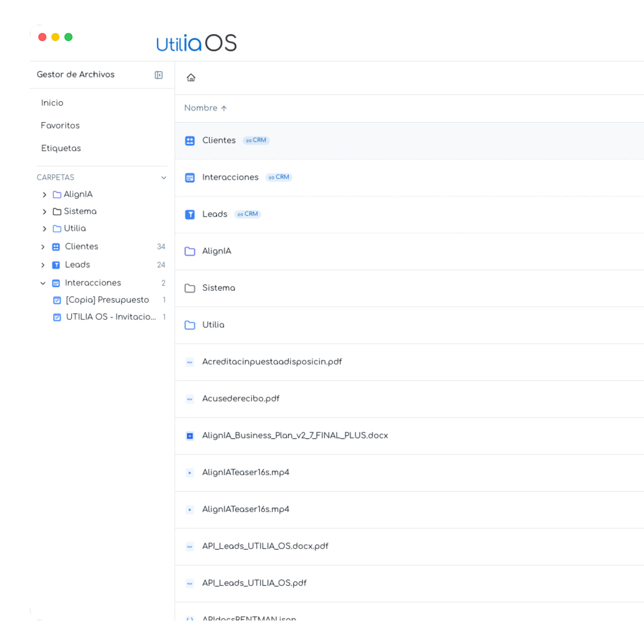Collapse the CARPETAS section chevron
Screen dimensions: 644x644
[x=164, y=178]
